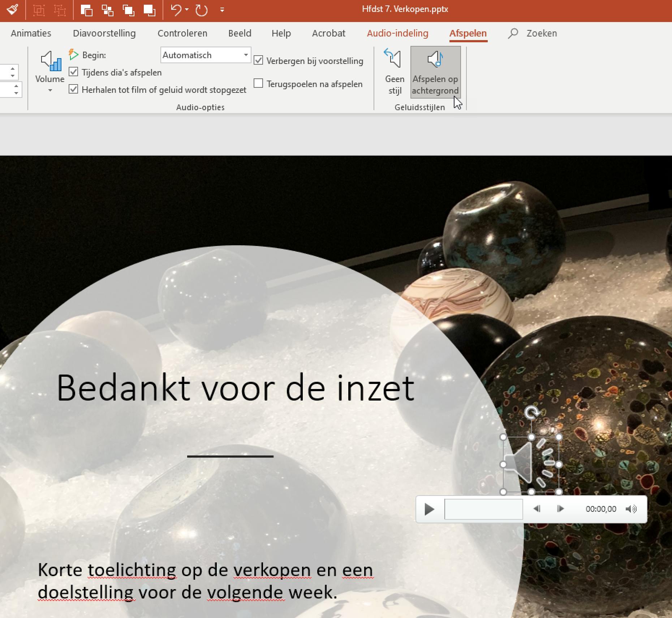This screenshot has height=618, width=672.
Task: Decrease the upper fade duration spinner
Action: point(13,76)
